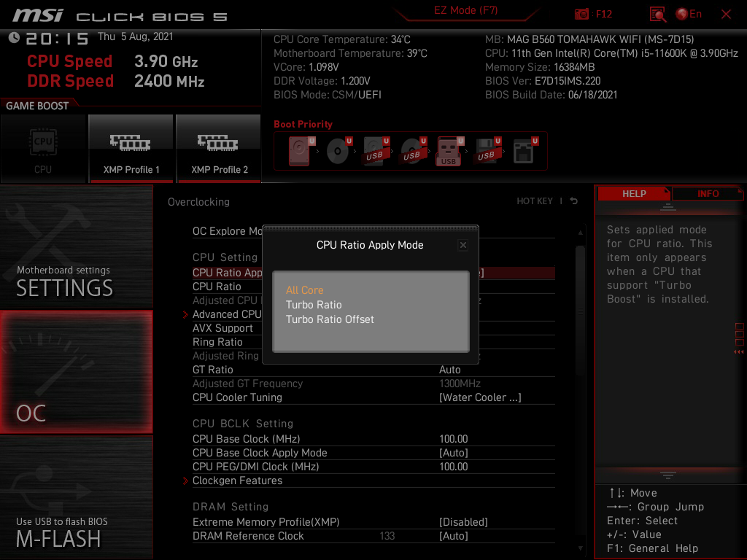The height and width of the screenshot is (560, 747).
Task: Toggle the CPU Game Boost button
Action: click(43, 149)
